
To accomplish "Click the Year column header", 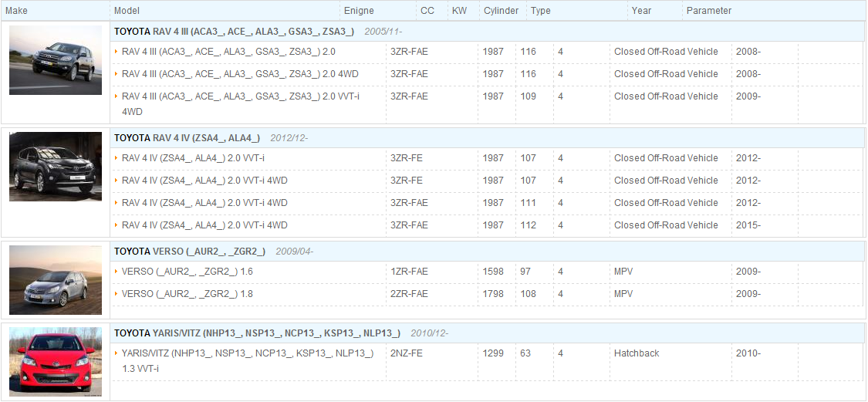I will [642, 11].
